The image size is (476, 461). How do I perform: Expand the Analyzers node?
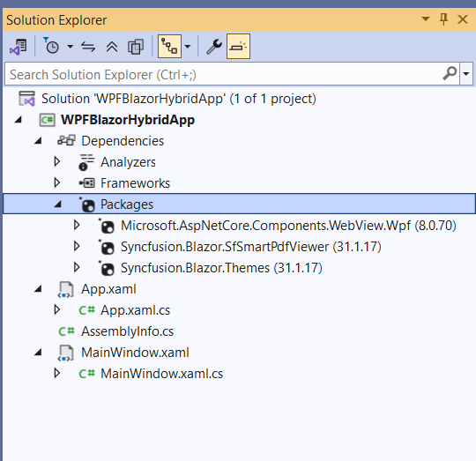(56, 161)
